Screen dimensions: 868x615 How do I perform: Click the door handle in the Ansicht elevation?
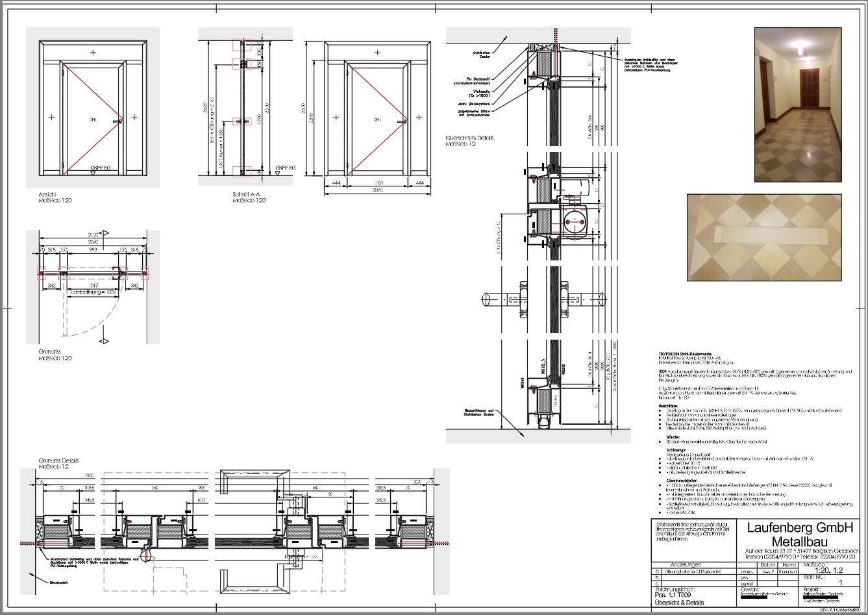pyautogui.click(x=118, y=121)
